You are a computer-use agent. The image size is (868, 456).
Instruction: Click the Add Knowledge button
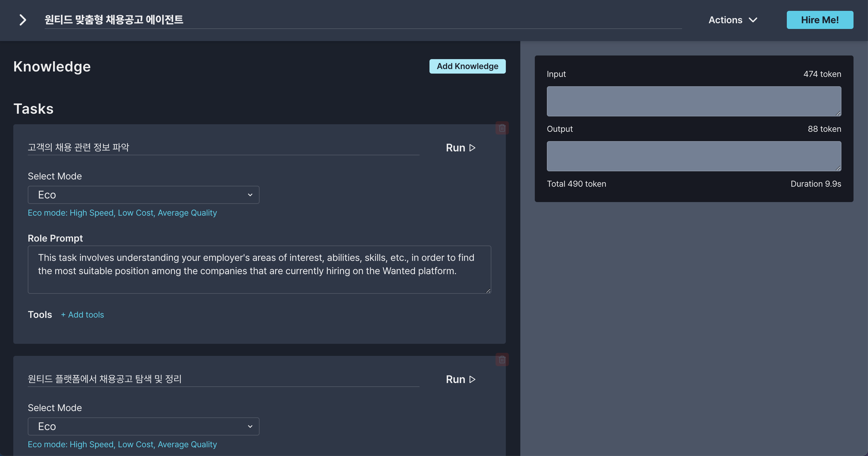(x=468, y=66)
